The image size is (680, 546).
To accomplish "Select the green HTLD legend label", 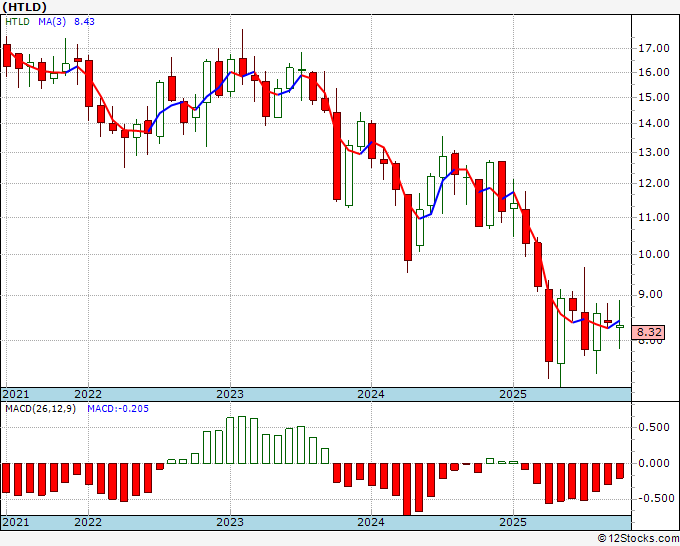I will [x=17, y=22].
